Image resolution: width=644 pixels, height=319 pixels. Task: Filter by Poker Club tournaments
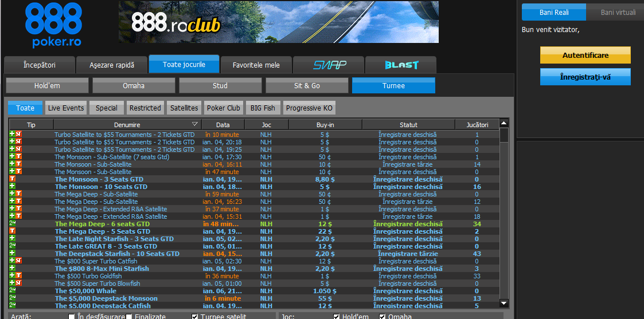pos(223,108)
